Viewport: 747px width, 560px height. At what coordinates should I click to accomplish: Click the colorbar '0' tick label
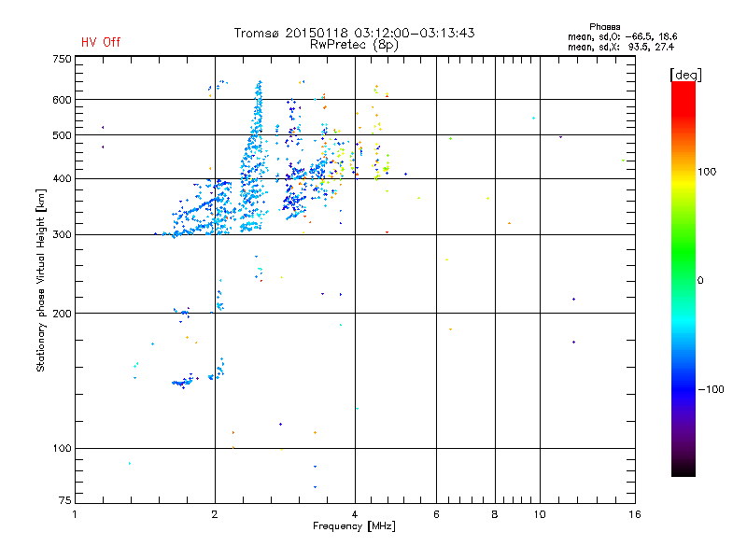click(x=700, y=281)
